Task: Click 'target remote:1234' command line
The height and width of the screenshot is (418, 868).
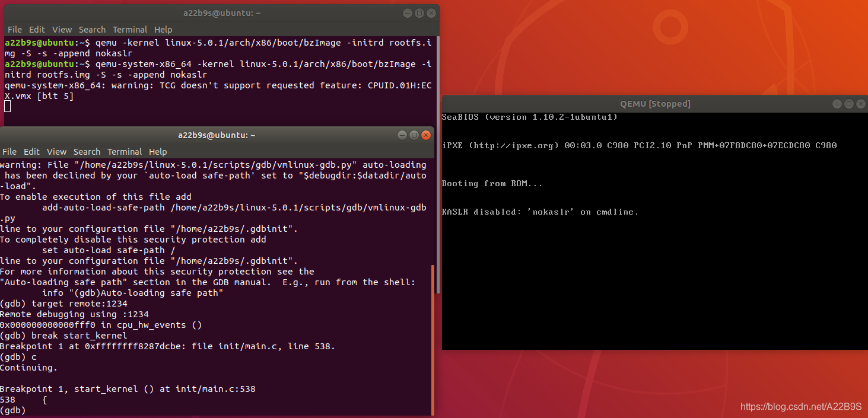Action: (x=63, y=304)
